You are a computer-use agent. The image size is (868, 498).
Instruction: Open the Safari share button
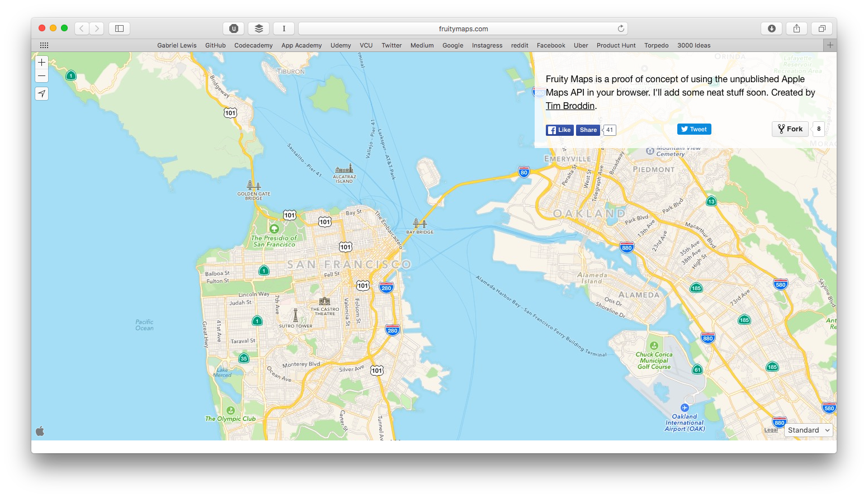pos(797,29)
